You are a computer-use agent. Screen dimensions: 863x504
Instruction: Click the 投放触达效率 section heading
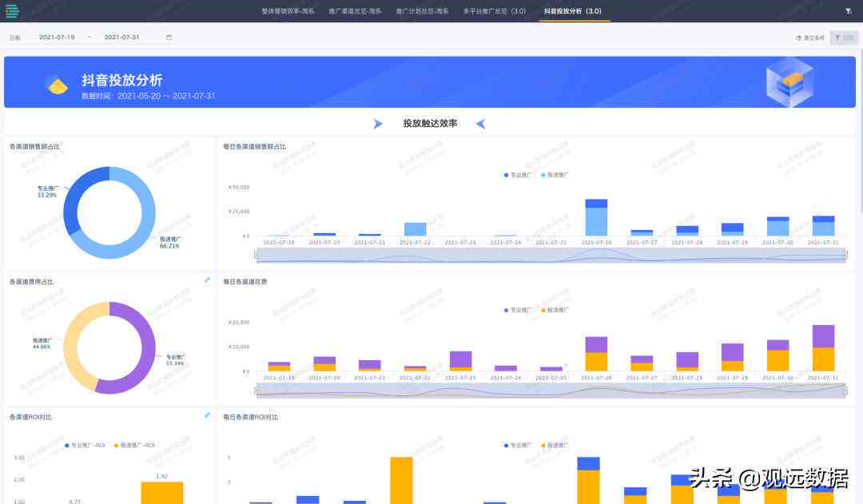click(430, 123)
